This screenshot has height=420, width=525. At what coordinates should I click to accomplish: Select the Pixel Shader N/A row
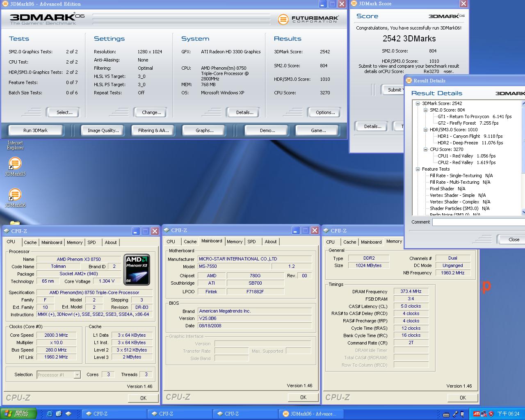(x=447, y=189)
